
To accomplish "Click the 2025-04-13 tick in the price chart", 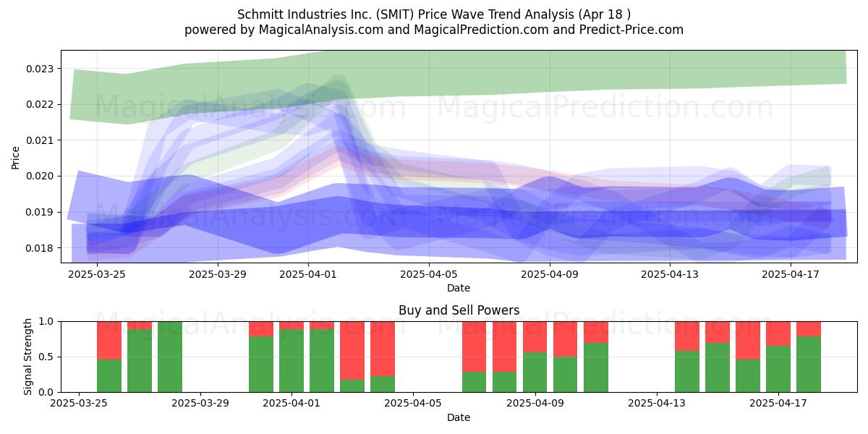I will (x=671, y=274).
